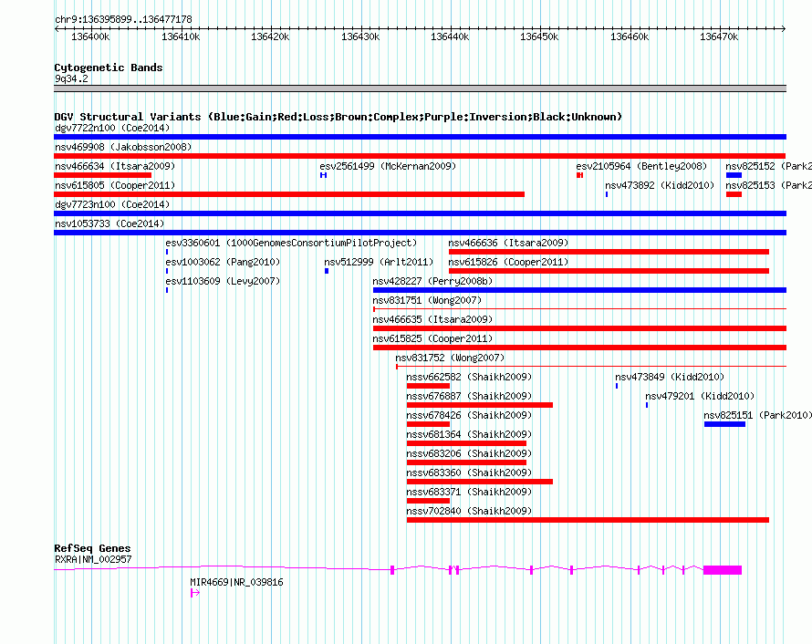812x644 pixels.
Task: Click the 9q34.2 cytogenetic band bar
Action: click(420, 88)
